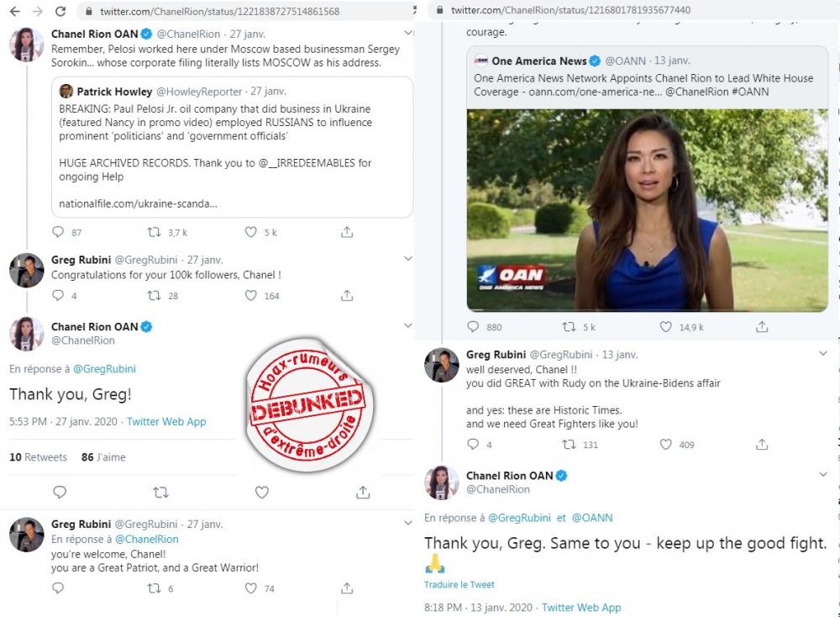Like Greg Rubini's 100k followers congratulations tweet
The height and width of the screenshot is (617, 840).
pyautogui.click(x=250, y=295)
